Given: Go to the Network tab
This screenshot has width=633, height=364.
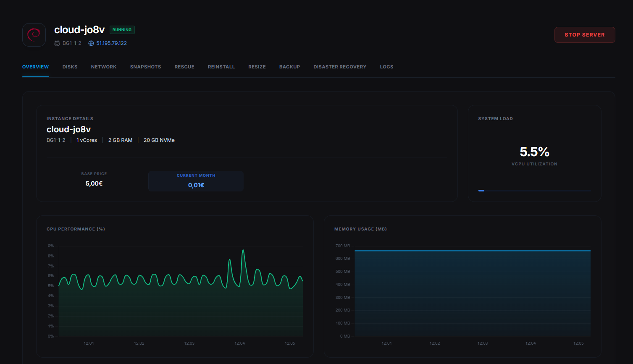Looking at the screenshot, I should pos(104,67).
